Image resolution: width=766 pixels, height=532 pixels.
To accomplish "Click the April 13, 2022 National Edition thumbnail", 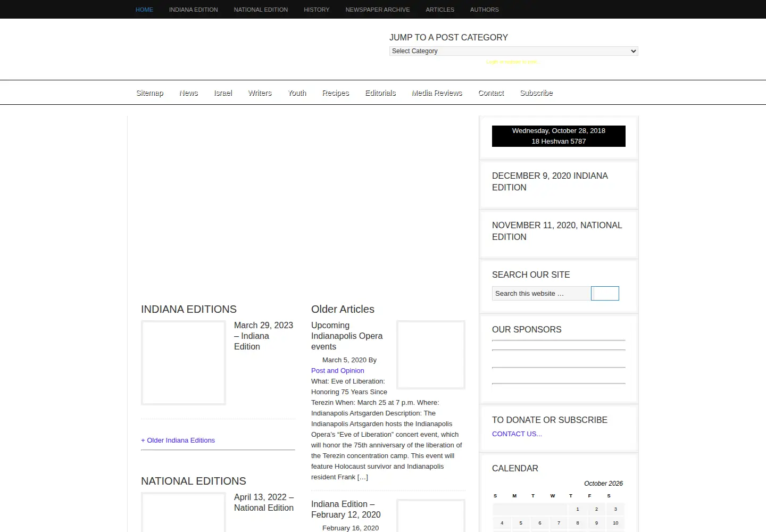I will click(x=184, y=512).
